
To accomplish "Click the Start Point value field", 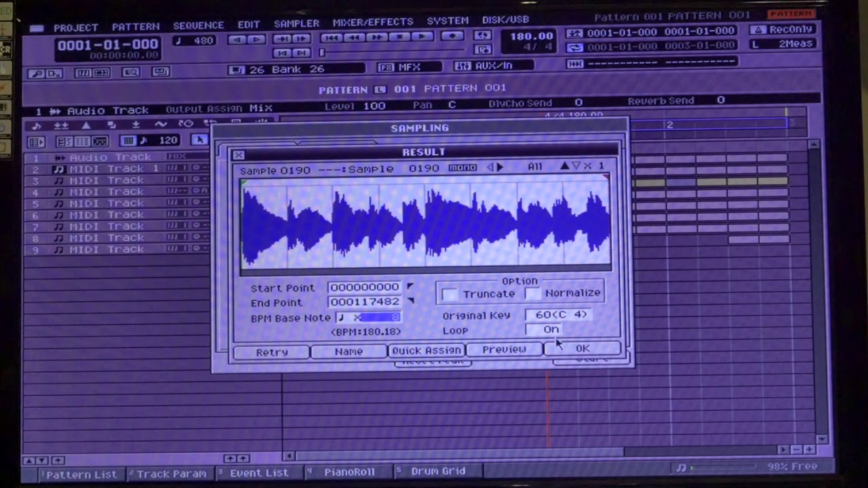I will [x=365, y=287].
